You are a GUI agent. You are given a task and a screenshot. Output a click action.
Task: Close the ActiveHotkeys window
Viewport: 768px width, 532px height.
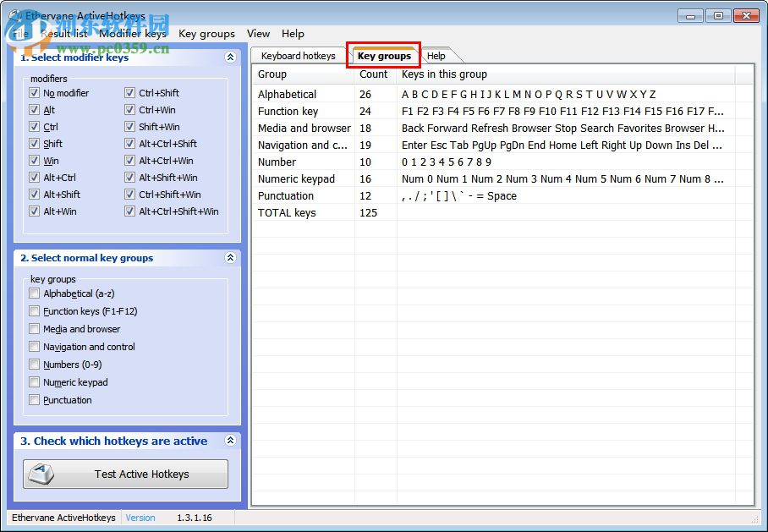point(746,16)
